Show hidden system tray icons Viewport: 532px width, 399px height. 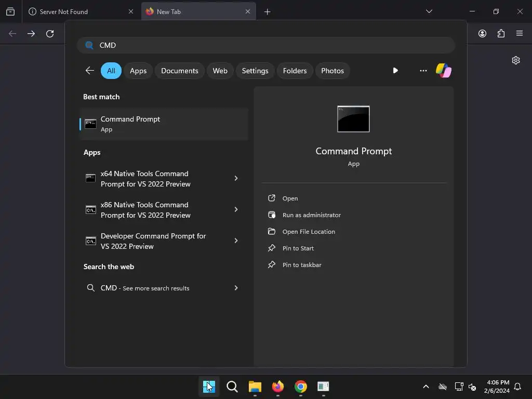pos(426,387)
